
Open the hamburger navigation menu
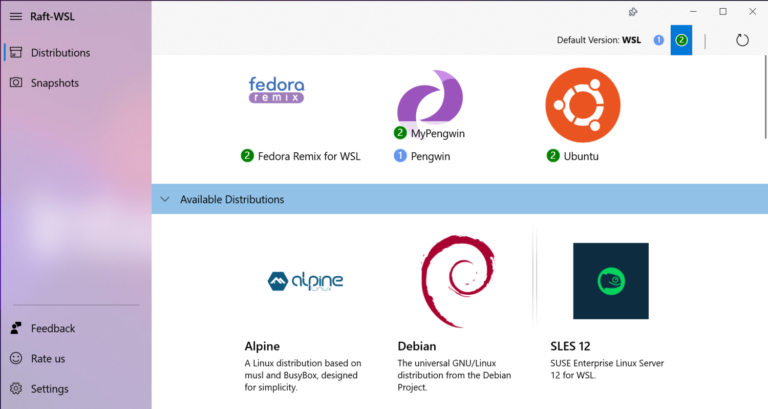16,15
